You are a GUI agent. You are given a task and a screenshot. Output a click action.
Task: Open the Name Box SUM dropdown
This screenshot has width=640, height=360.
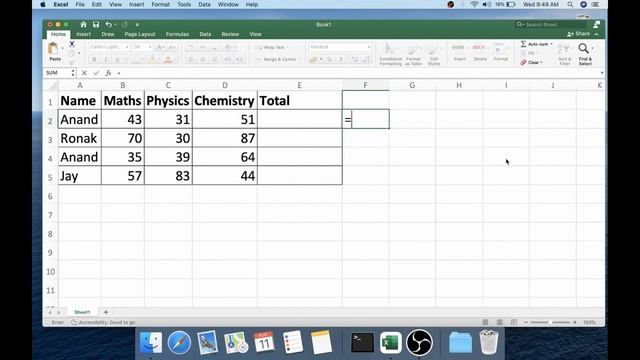tap(73, 73)
